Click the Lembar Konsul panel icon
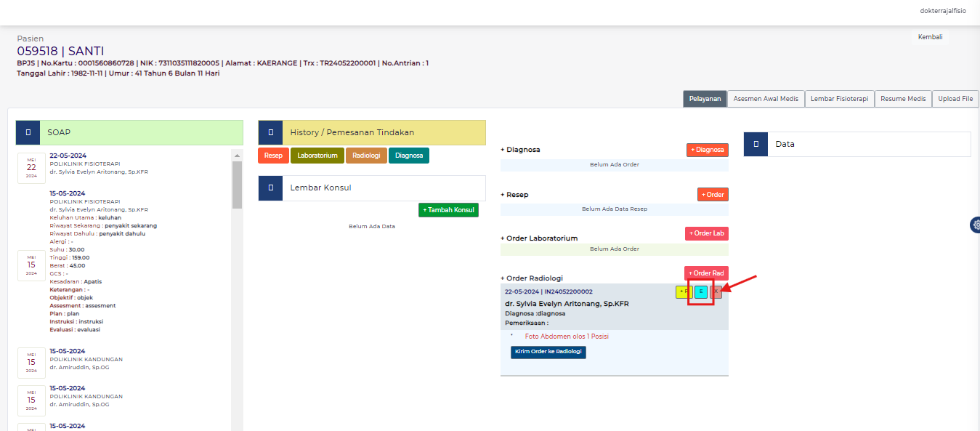Screen dimensions: 980x431 point(270,188)
